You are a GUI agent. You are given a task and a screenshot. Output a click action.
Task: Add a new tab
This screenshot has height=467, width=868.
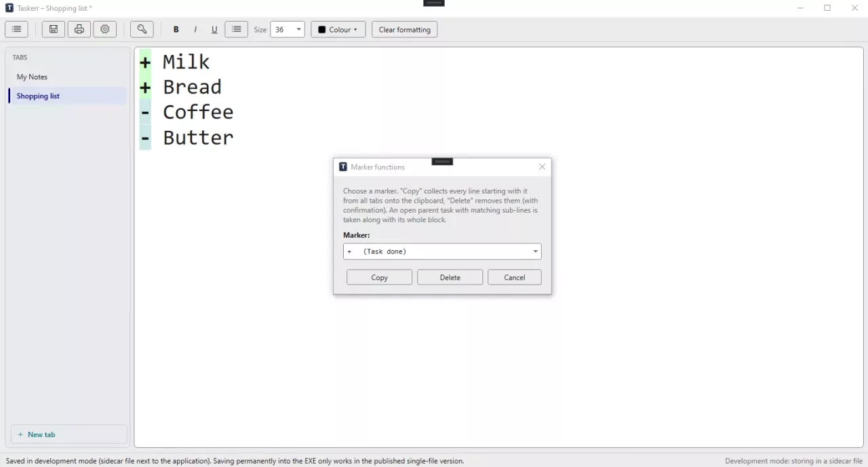coord(69,434)
